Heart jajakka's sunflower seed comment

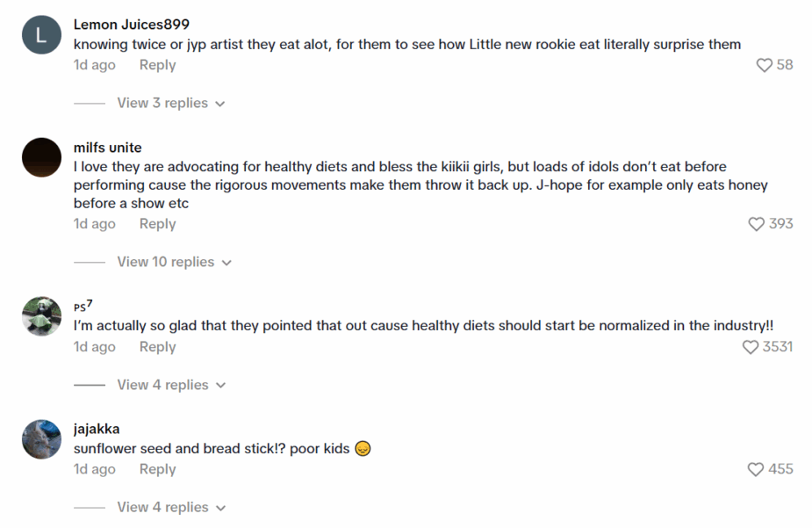click(756, 469)
